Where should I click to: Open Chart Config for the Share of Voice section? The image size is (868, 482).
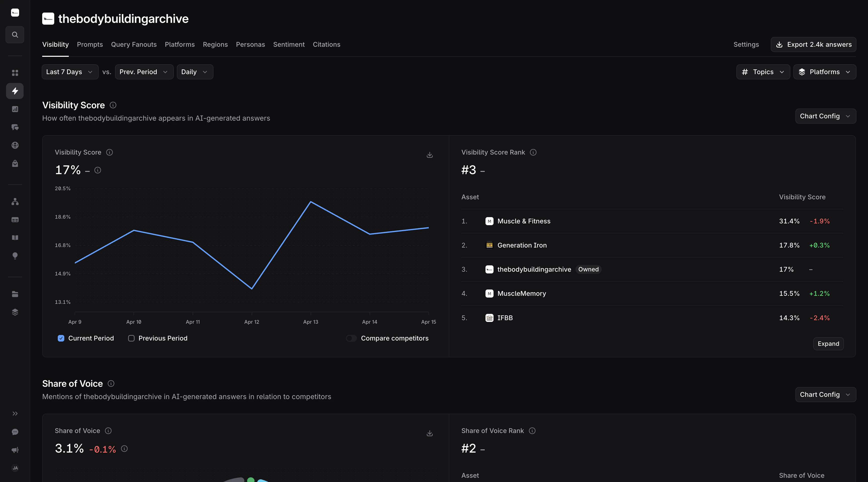[826, 394]
